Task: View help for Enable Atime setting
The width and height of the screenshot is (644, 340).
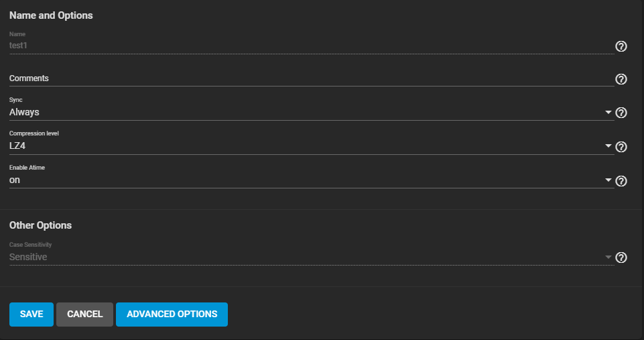Action: point(621,181)
